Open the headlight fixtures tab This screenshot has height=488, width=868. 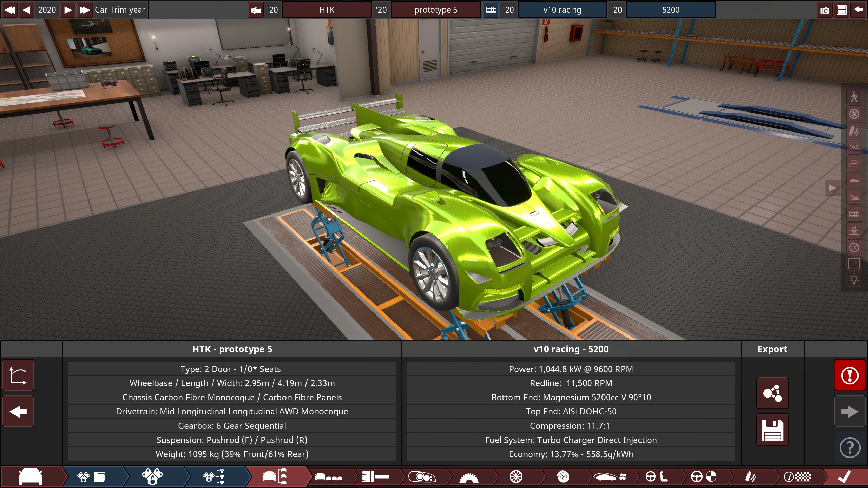click(422, 477)
